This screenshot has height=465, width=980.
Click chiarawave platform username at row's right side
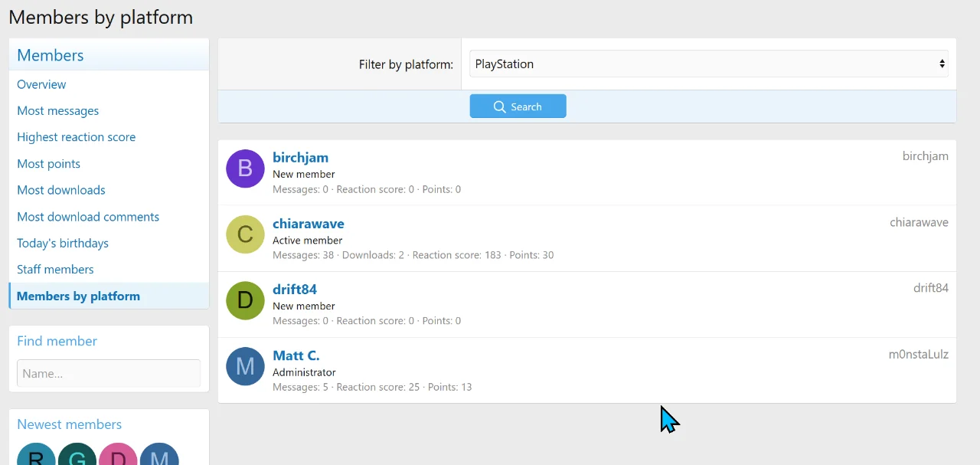[x=920, y=223]
